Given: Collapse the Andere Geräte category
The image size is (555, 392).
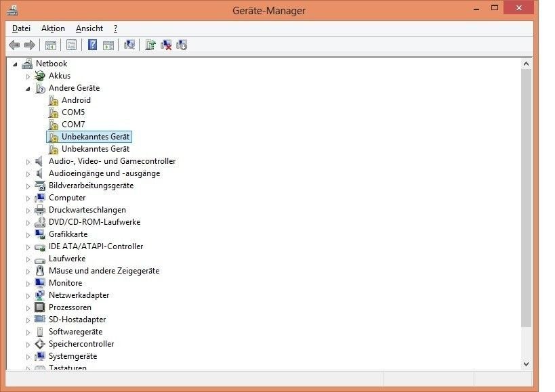Looking at the screenshot, I should coord(28,89).
